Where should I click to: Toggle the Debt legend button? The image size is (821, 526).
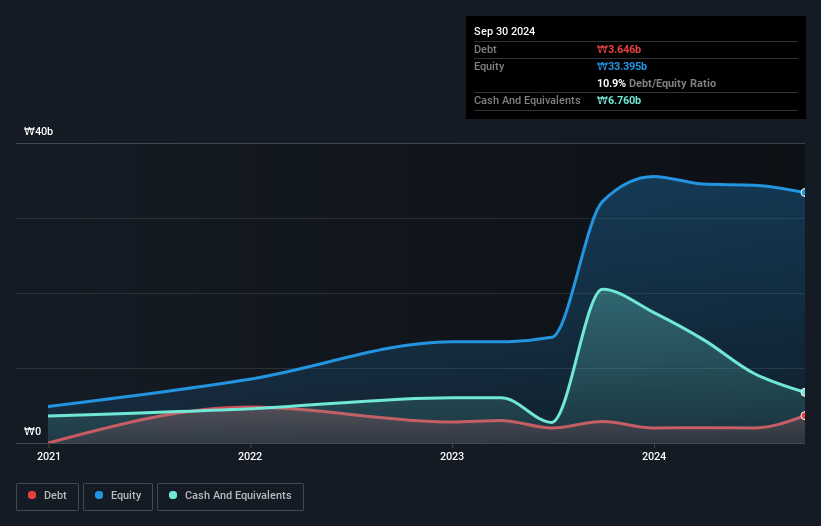(48, 496)
